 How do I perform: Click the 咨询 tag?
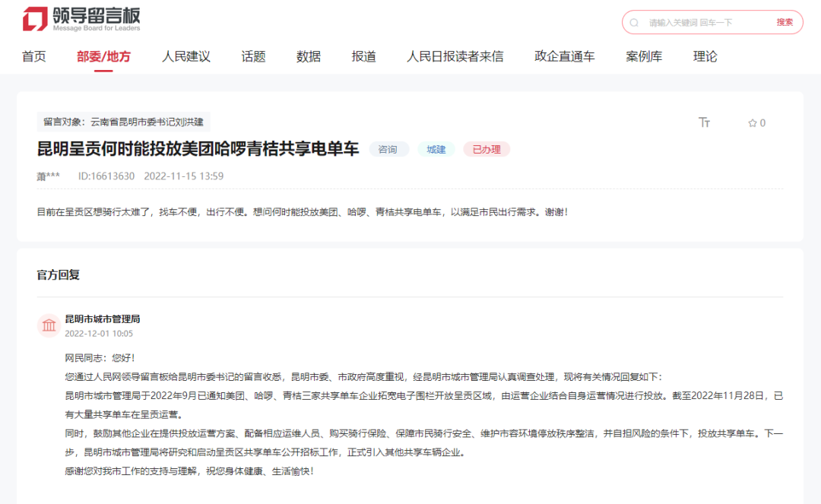click(388, 150)
